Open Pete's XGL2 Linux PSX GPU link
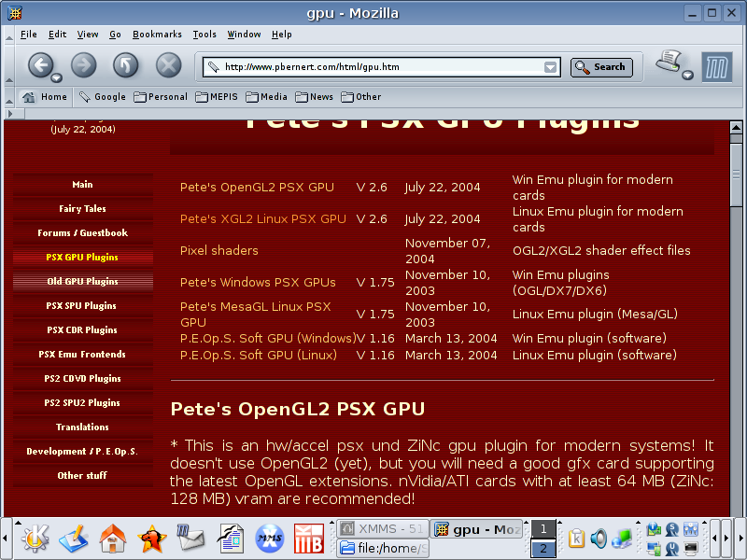Viewport: 747px width, 560px height. (262, 219)
